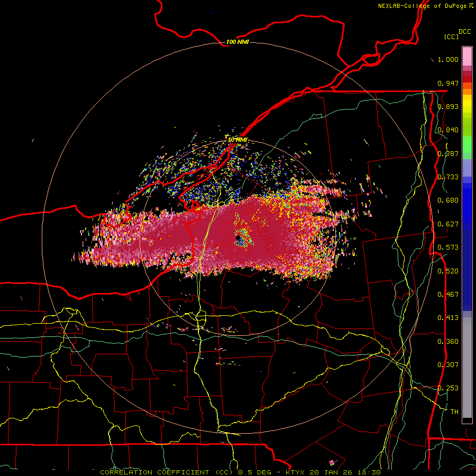476x476 pixels.
Task: Click the 0.627 color scale value
Action: click(x=448, y=224)
